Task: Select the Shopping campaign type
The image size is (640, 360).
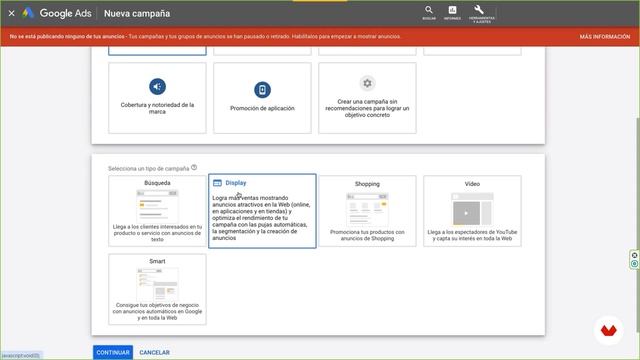Action: pos(367,211)
